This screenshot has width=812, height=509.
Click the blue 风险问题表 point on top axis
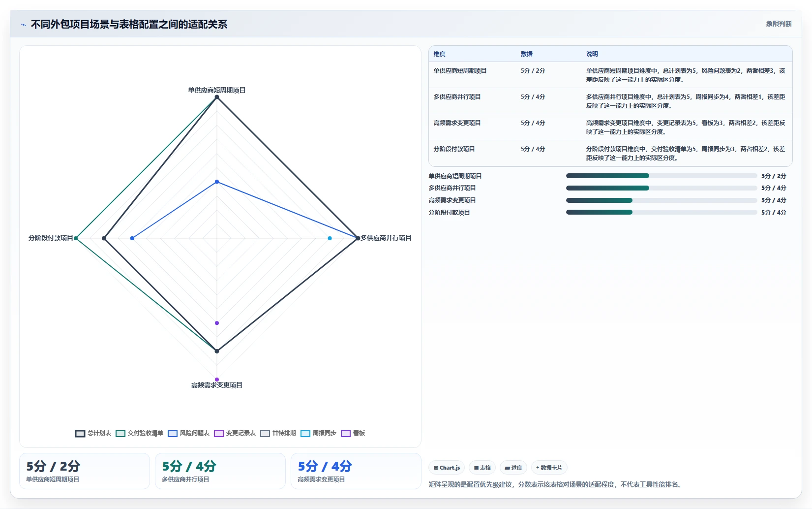(217, 182)
